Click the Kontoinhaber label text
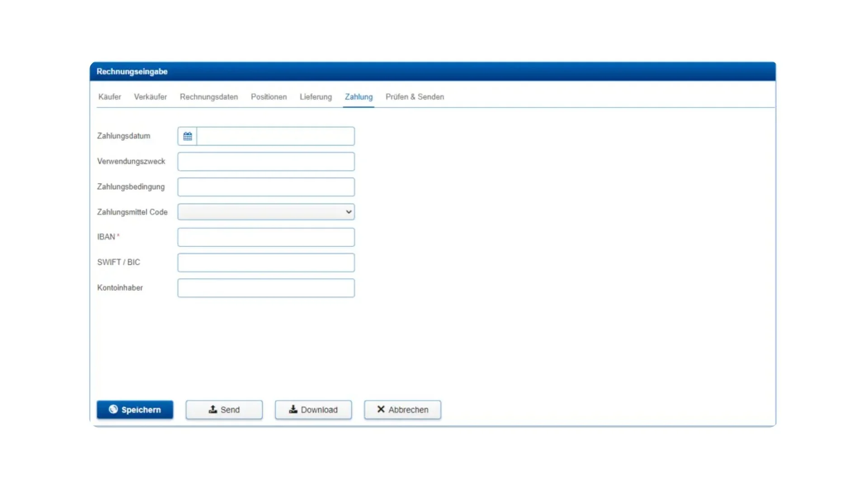The image size is (868, 488). click(x=120, y=288)
